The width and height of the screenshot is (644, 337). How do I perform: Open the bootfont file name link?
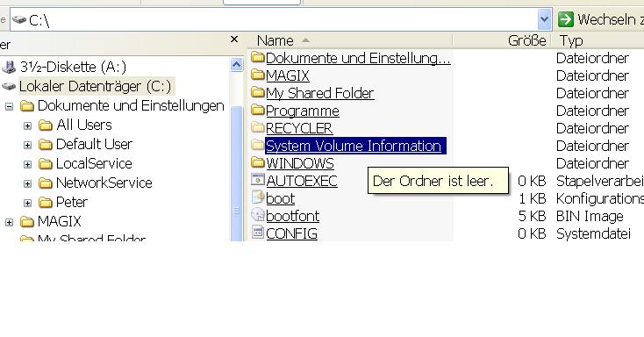click(292, 216)
